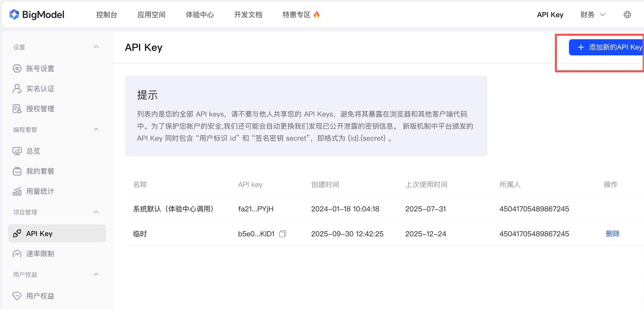Select the 体验中心 navigation tab
Screen dimensions: 644x309
coord(200,15)
